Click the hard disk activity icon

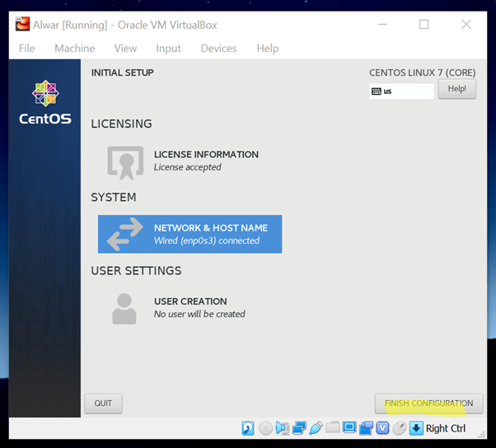(x=248, y=428)
